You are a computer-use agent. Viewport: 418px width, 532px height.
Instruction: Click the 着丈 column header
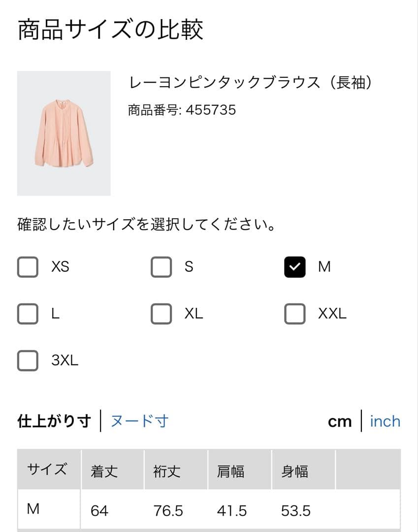tap(104, 471)
